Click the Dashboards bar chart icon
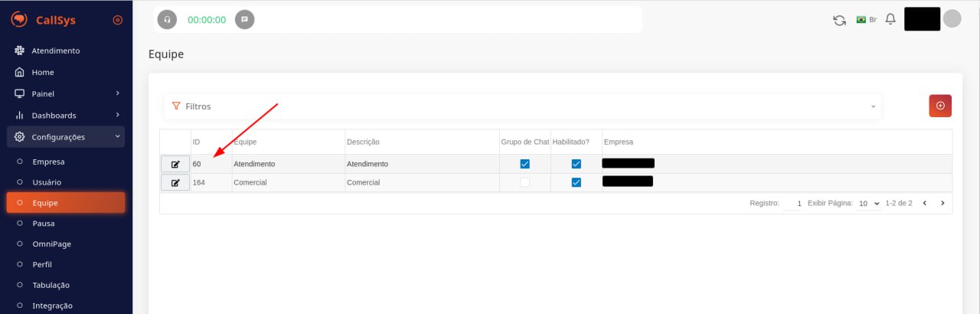Viewport: 980px width, 314px height. pyautogui.click(x=20, y=115)
